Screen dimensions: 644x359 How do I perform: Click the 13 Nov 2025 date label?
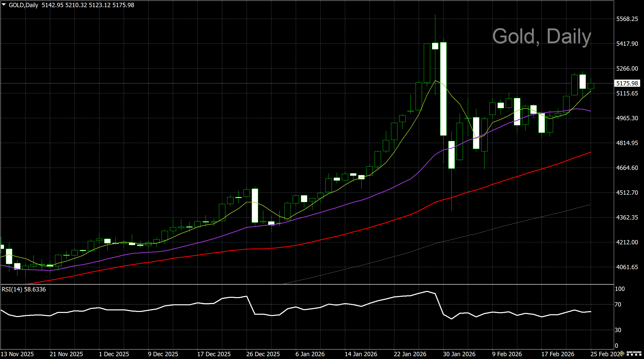tap(17, 354)
